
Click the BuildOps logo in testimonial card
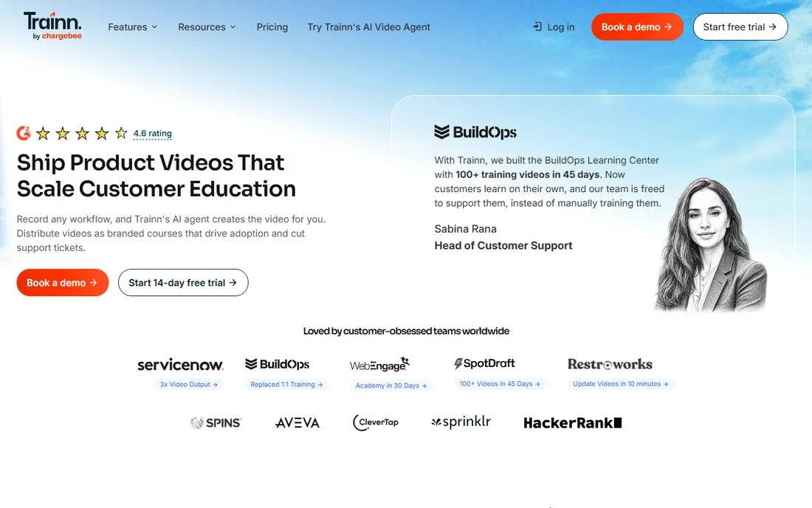point(475,132)
